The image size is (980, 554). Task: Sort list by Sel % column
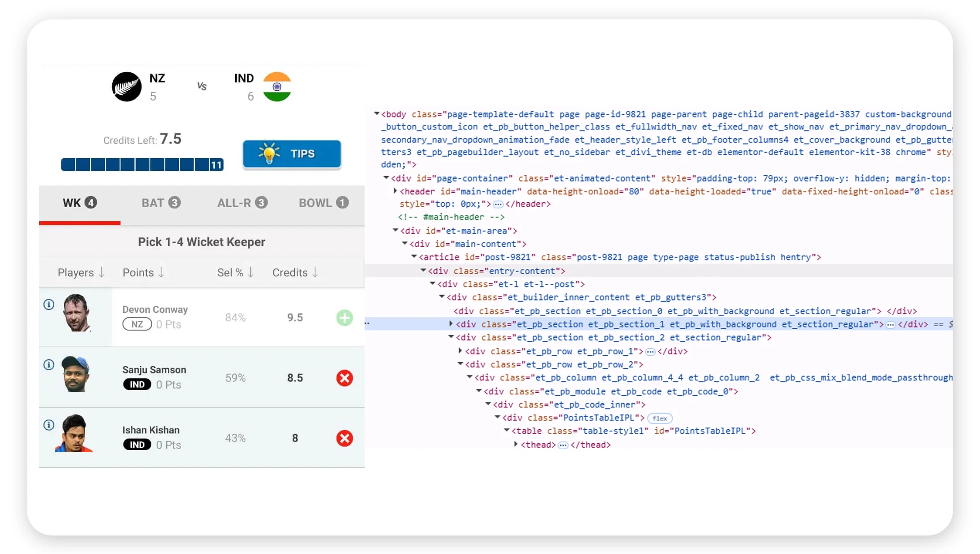point(235,273)
